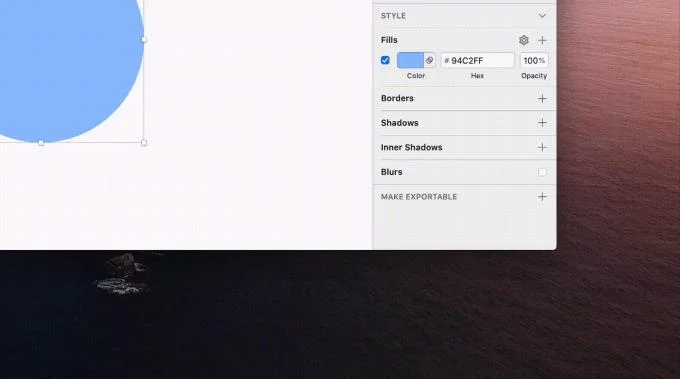The width and height of the screenshot is (680, 379).
Task: Click the Inner Shadows section label
Action: coord(412,147)
